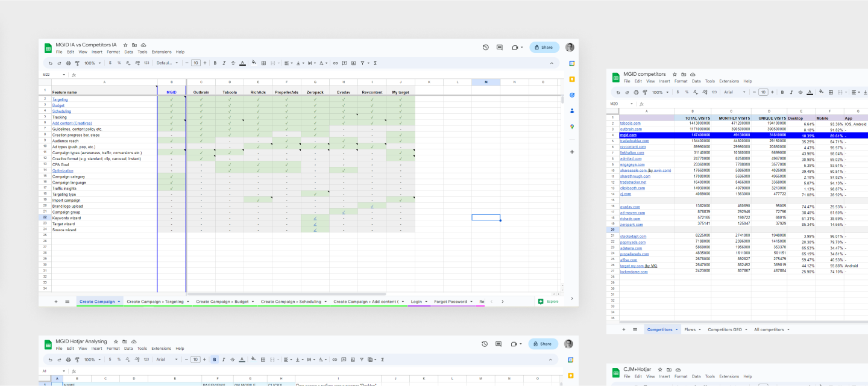Select paint format in MGID IA vs Competitors
Screen dimensions: 868x386
77,63
